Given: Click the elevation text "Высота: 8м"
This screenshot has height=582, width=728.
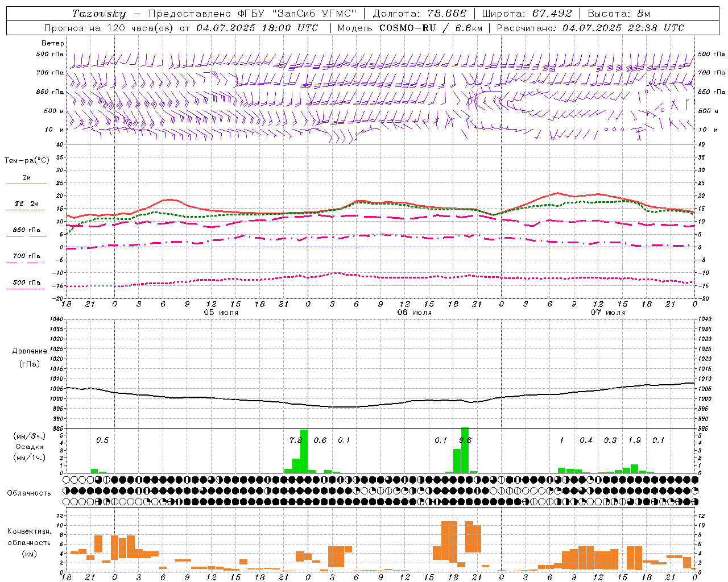Looking at the screenshot, I should [619, 13].
